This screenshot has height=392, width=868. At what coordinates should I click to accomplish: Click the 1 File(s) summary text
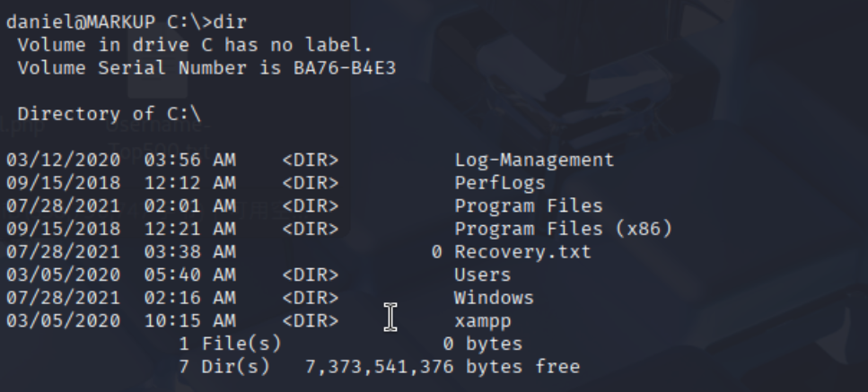click(231, 344)
